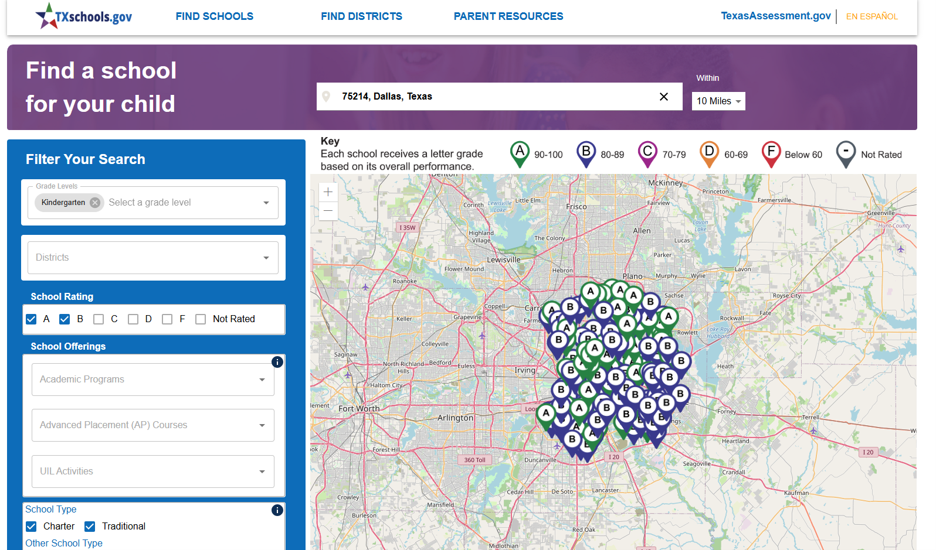The image size is (936, 550).
Task: Open Advanced Placement (AP) Courses dropdown
Action: click(x=153, y=425)
